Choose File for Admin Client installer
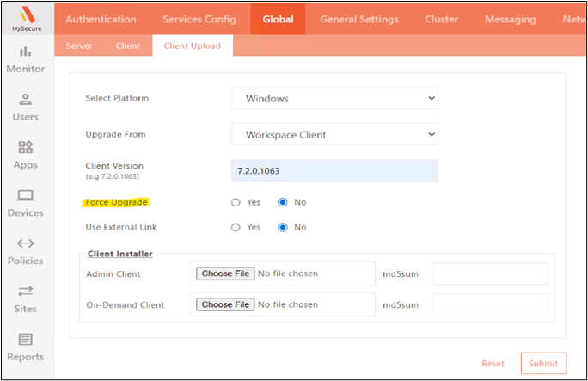This screenshot has height=381, width=588. tap(224, 273)
